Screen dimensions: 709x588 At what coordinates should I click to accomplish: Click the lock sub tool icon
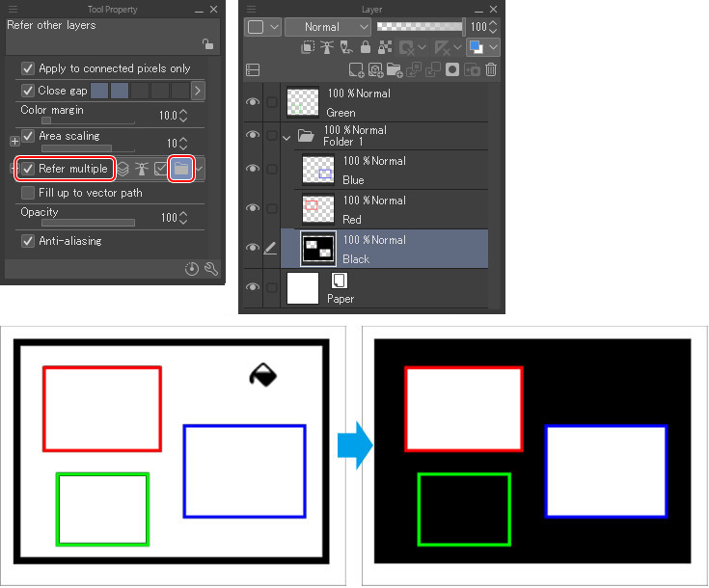pyautogui.click(x=207, y=44)
